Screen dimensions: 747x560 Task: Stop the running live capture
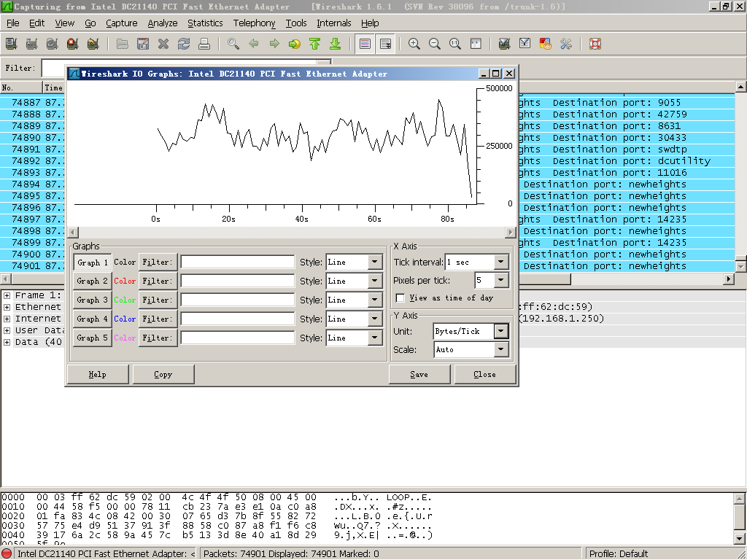(73, 44)
